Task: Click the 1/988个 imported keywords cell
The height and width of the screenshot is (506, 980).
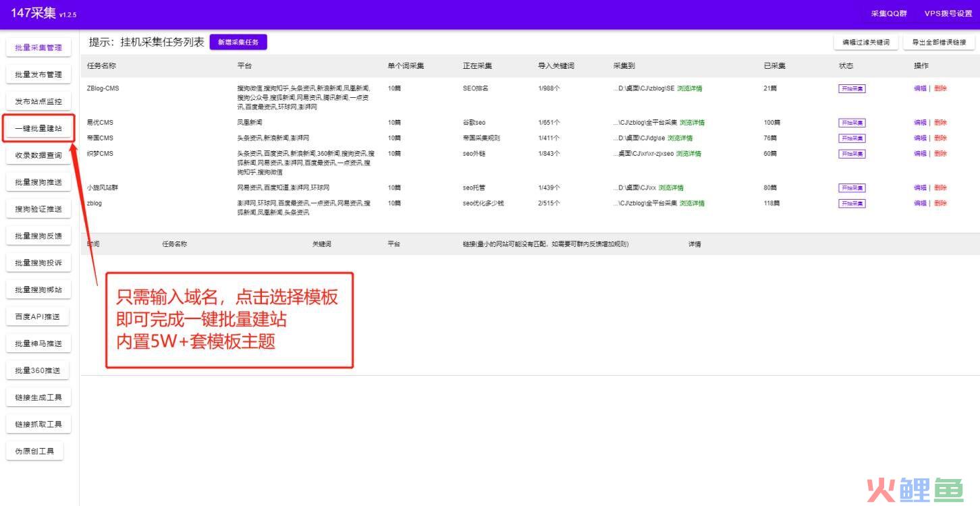Action: pos(549,88)
